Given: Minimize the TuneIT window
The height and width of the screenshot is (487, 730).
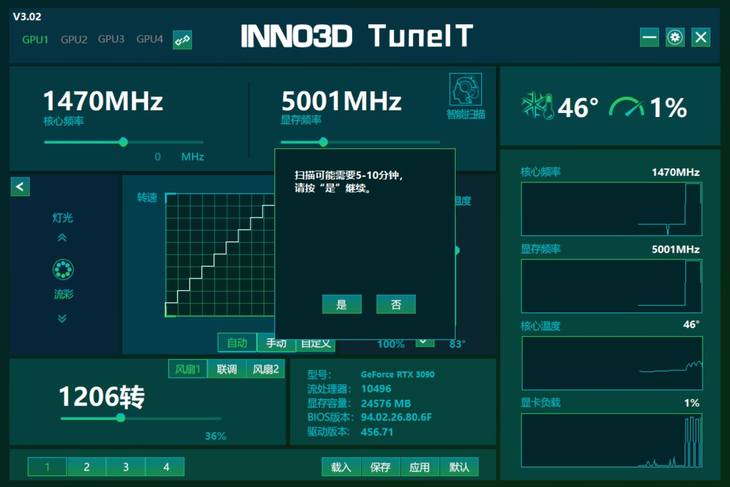Looking at the screenshot, I should pyautogui.click(x=649, y=37).
